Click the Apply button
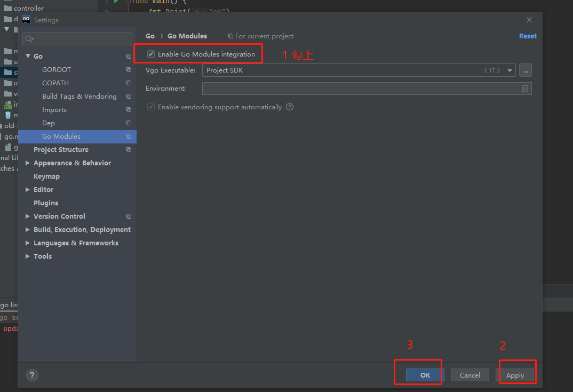The image size is (573, 392). coord(514,375)
